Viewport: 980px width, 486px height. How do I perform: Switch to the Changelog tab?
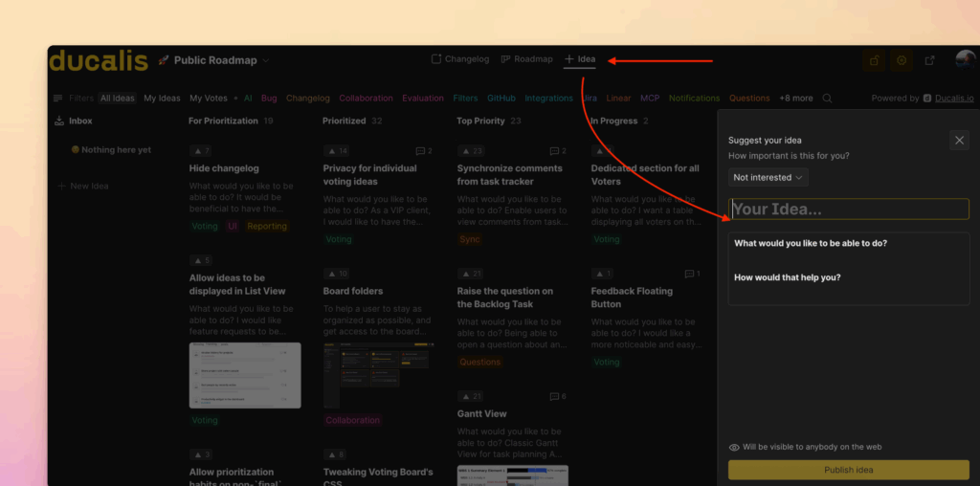(x=459, y=59)
